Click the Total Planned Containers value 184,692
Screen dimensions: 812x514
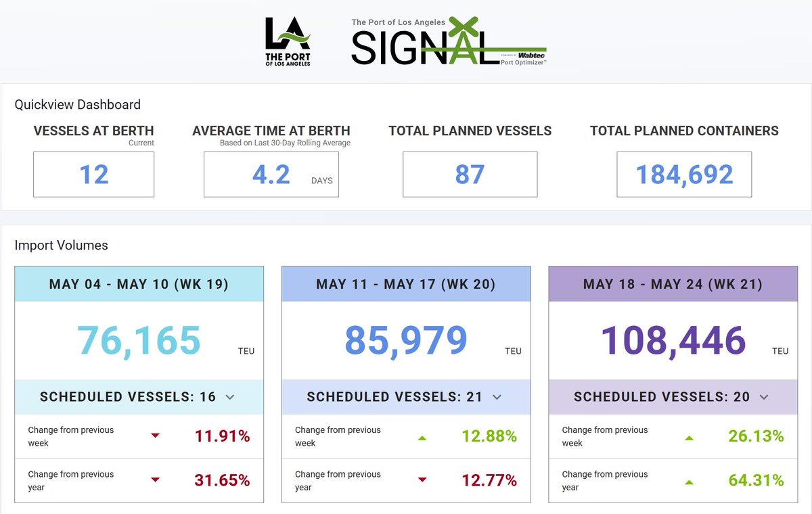684,174
